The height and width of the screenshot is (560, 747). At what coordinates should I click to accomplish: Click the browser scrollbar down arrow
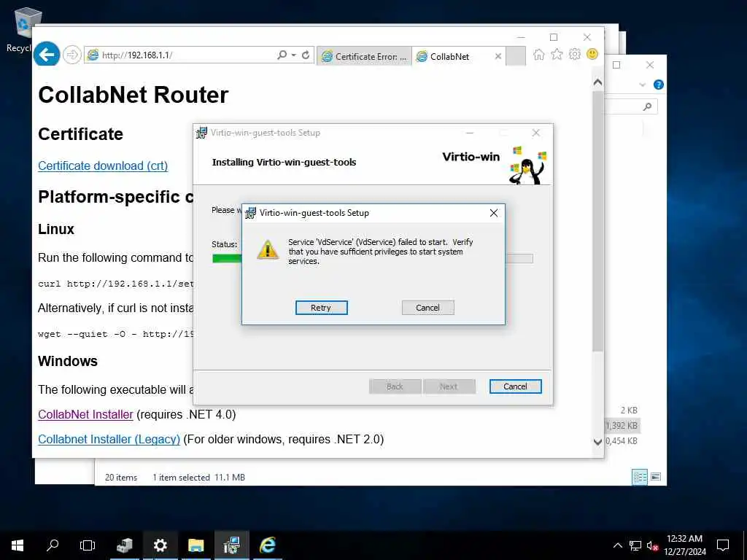tap(598, 442)
